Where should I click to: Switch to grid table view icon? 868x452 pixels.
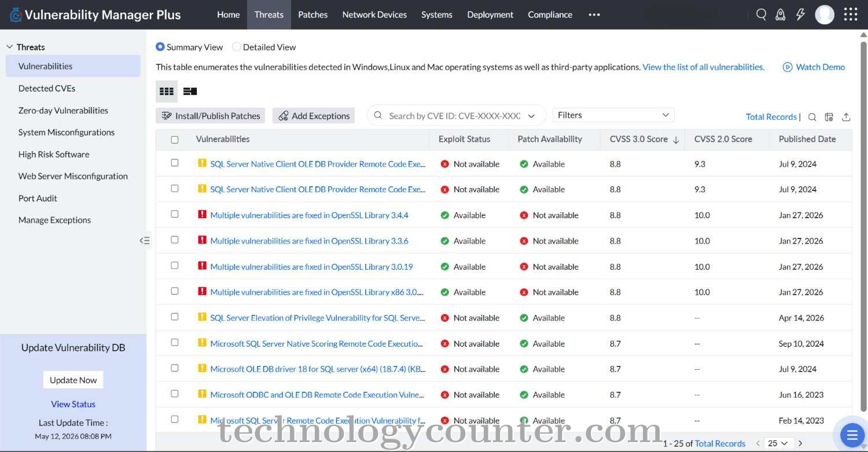click(x=167, y=91)
